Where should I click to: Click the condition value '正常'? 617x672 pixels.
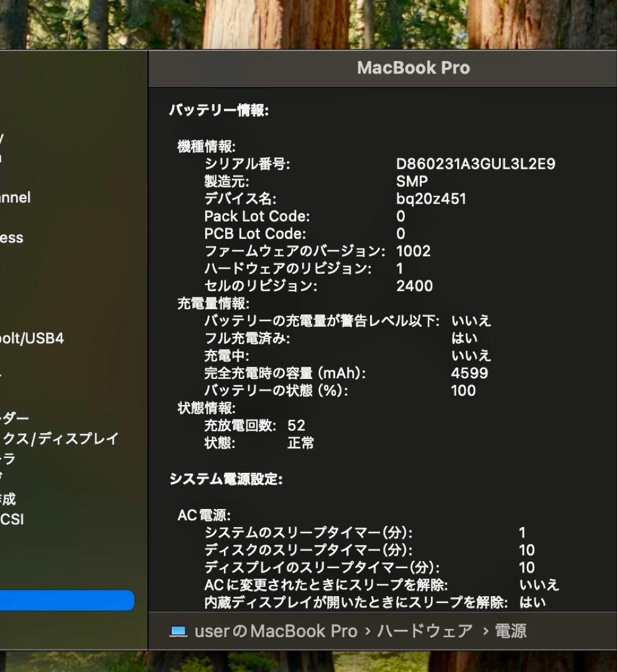(301, 443)
